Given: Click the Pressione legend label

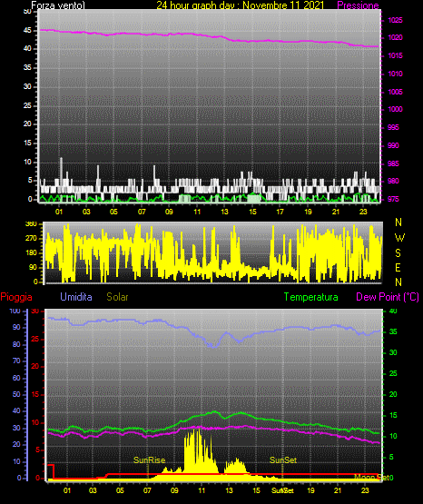Looking at the screenshot, I should pos(358,5).
